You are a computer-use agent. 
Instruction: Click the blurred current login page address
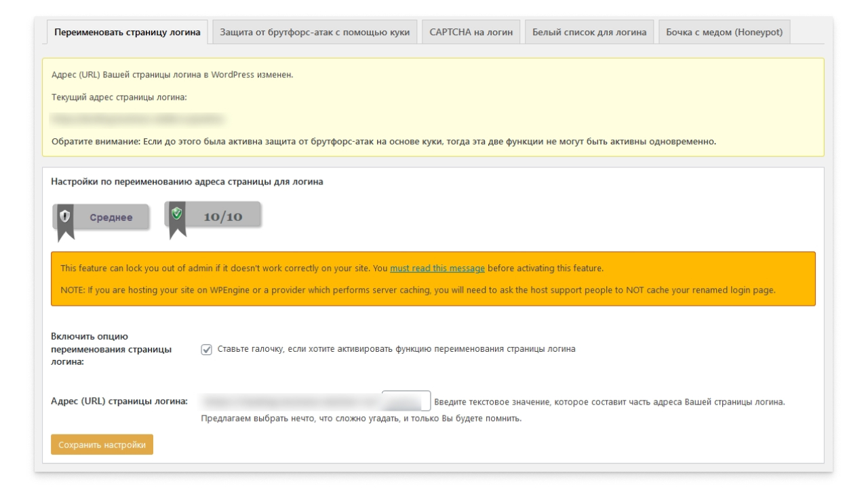(138, 119)
